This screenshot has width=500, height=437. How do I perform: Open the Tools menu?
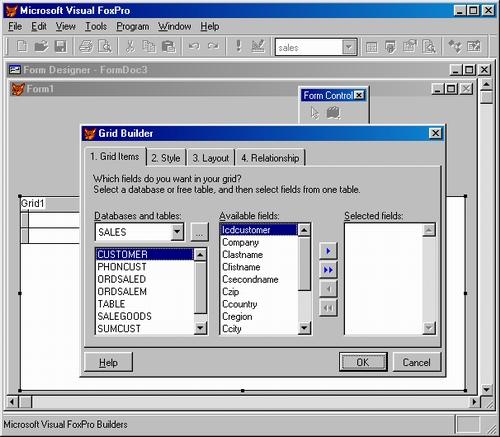[96, 26]
